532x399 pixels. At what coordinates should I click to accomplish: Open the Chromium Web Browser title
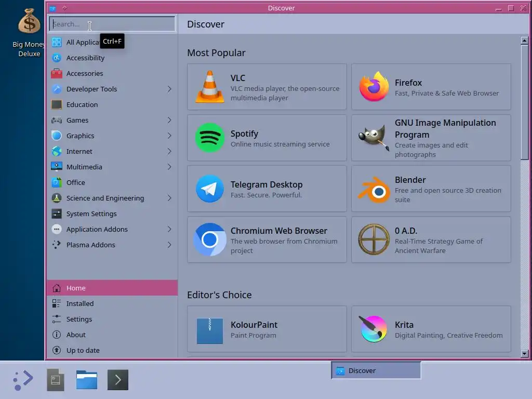tap(279, 231)
